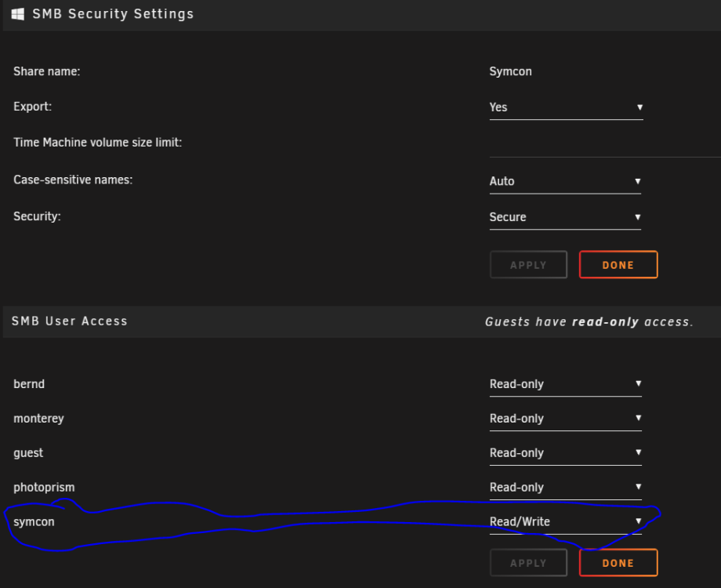
Task: Change monterey's access dropdown
Action: (565, 419)
